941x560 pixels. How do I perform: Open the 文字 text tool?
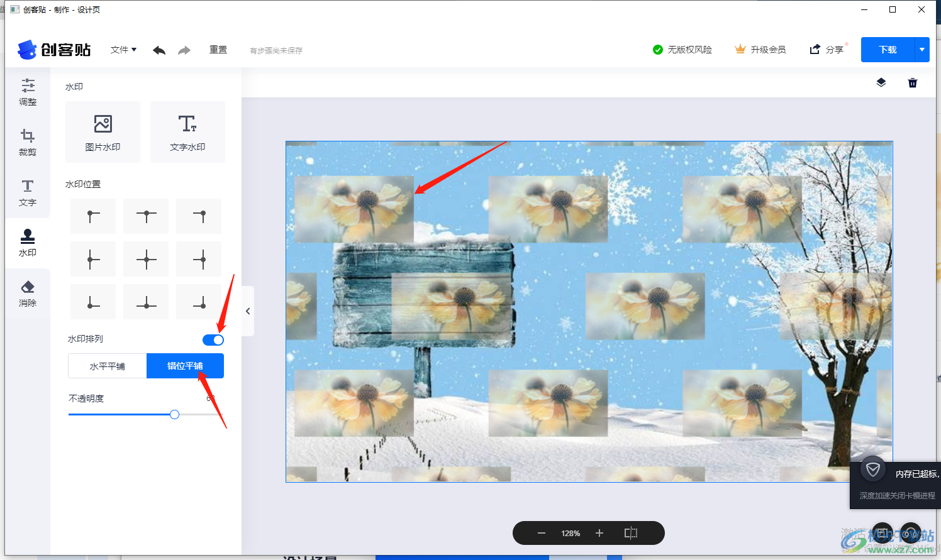pyautogui.click(x=28, y=192)
